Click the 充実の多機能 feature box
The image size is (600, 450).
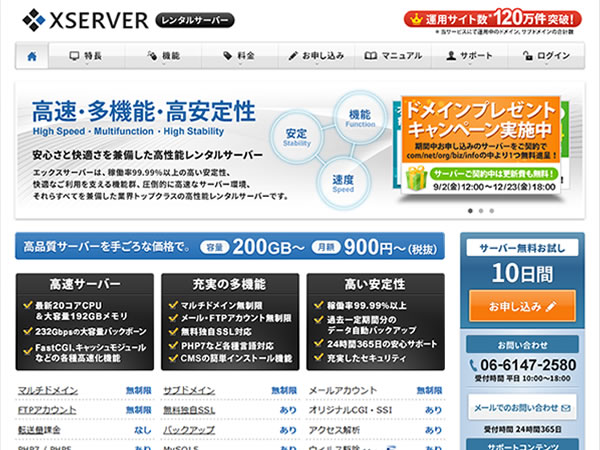(230, 322)
